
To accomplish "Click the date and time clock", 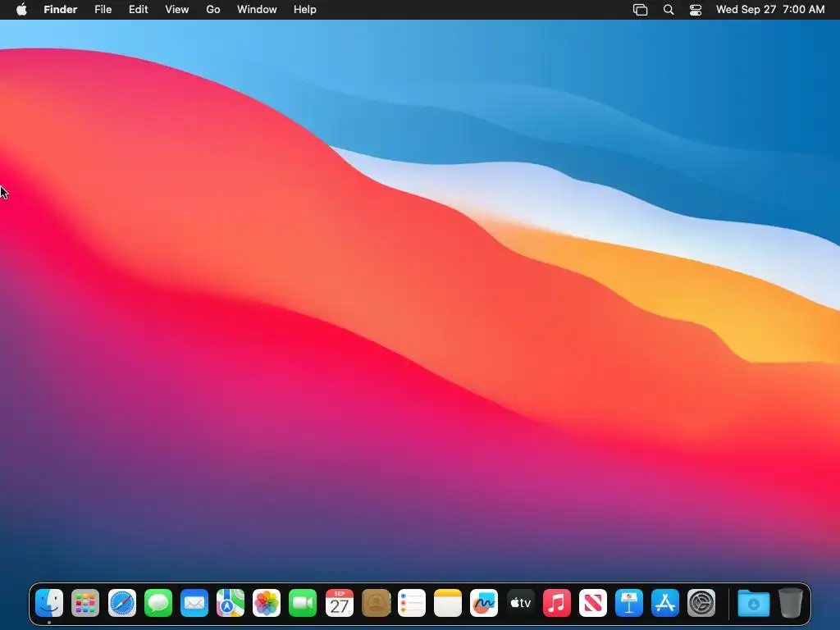I will click(x=770, y=10).
